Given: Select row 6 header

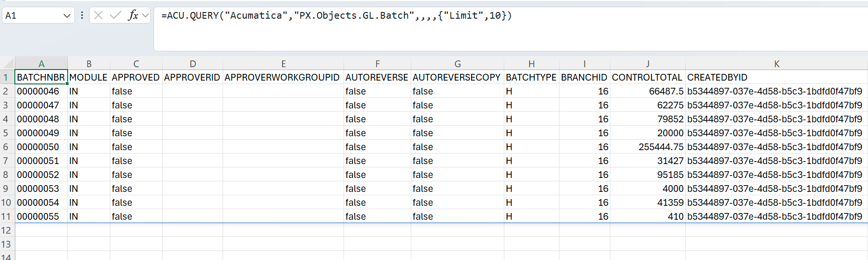Looking at the screenshot, I should [x=6, y=147].
